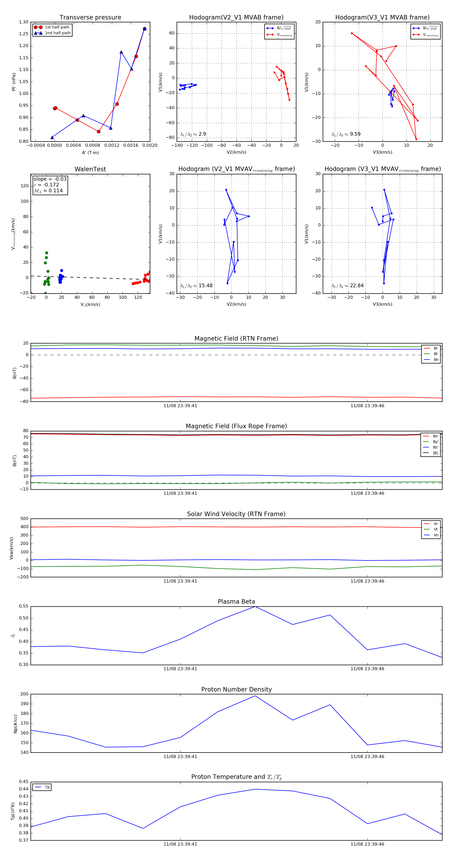Select the 'Vr' legend entry
This screenshot has height=868, width=473.
[x=431, y=524]
